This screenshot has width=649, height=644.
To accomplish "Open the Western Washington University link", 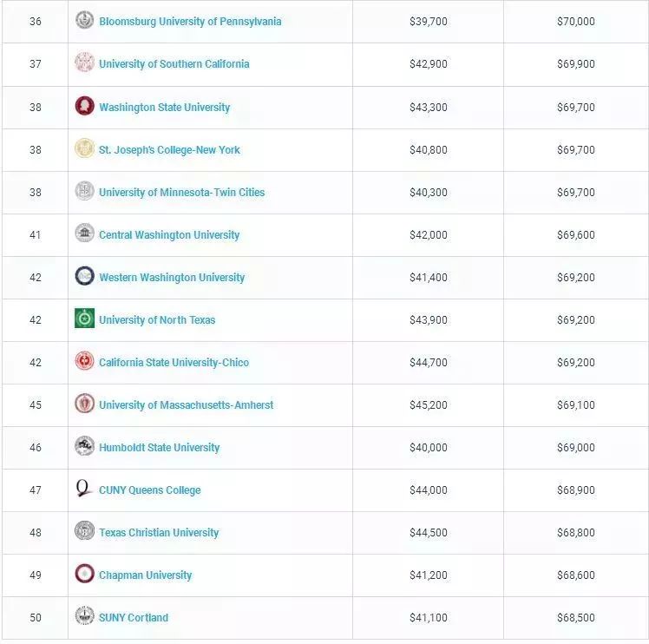I will coord(172,278).
